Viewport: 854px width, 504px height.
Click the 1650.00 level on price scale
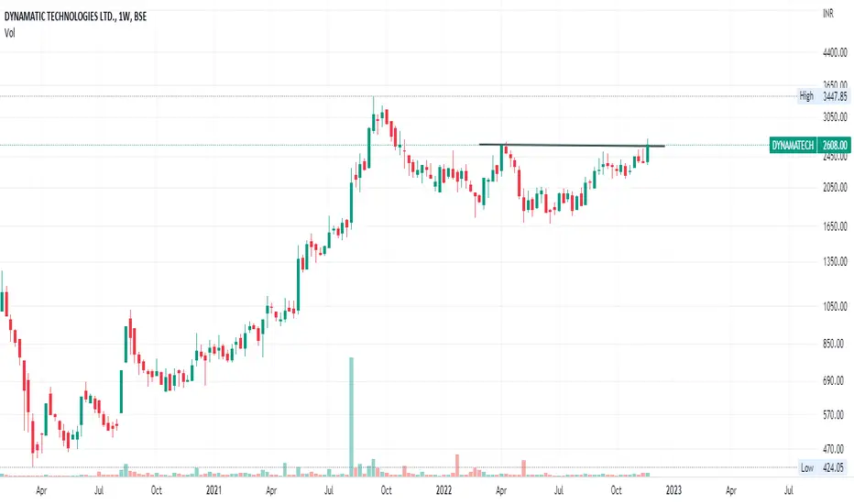tap(835, 226)
